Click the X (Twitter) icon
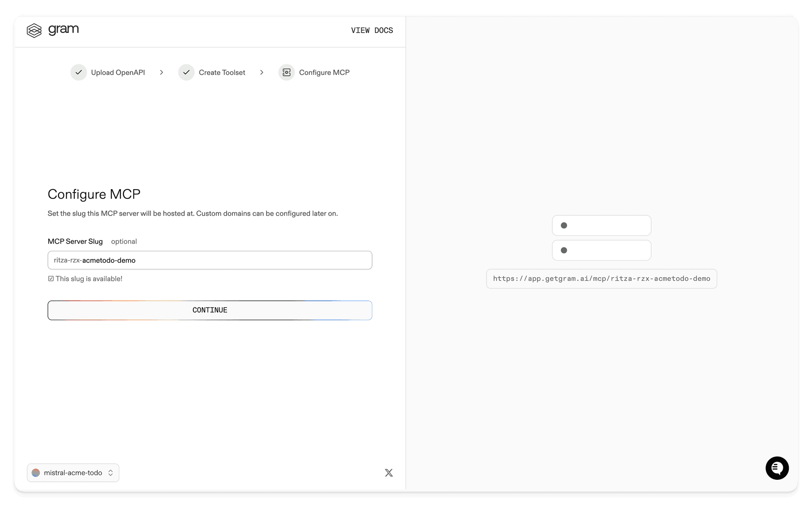 (x=389, y=473)
